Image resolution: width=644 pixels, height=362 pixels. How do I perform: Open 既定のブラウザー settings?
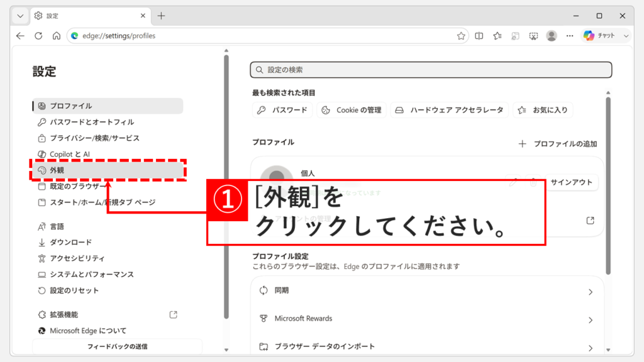(x=108, y=186)
